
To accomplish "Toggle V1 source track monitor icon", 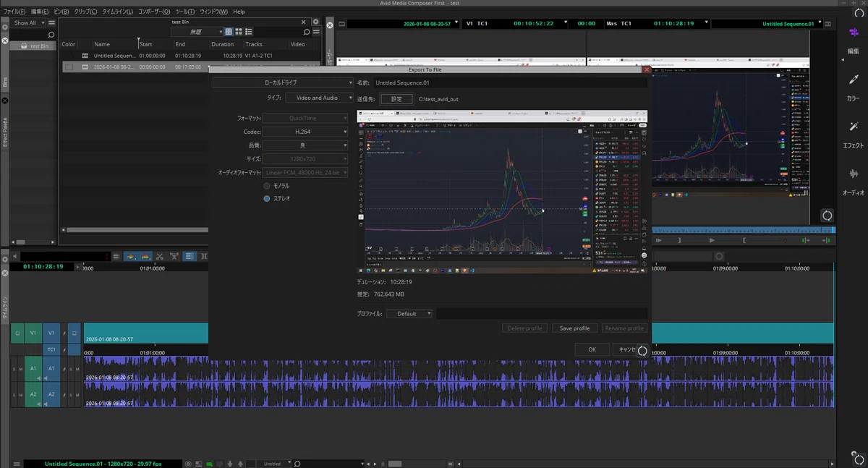I will click(x=17, y=333).
